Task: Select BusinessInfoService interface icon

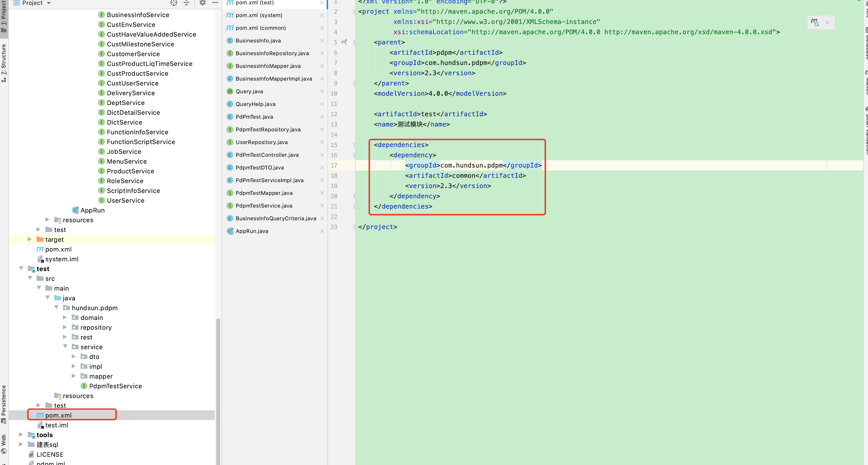Action: tap(101, 14)
